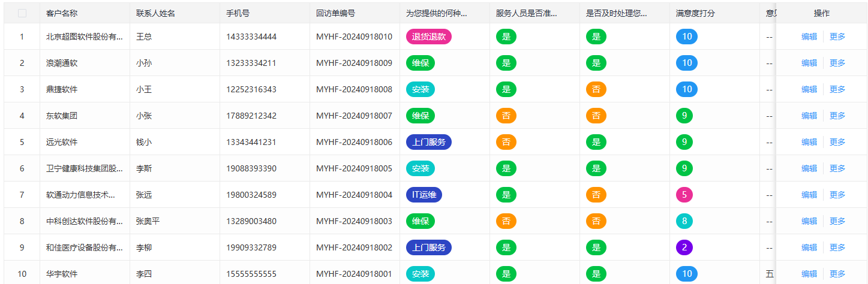Viewport: 868px width, 284px height.
Task: Expand 更多 options for 东软集团
Action: click(x=837, y=116)
